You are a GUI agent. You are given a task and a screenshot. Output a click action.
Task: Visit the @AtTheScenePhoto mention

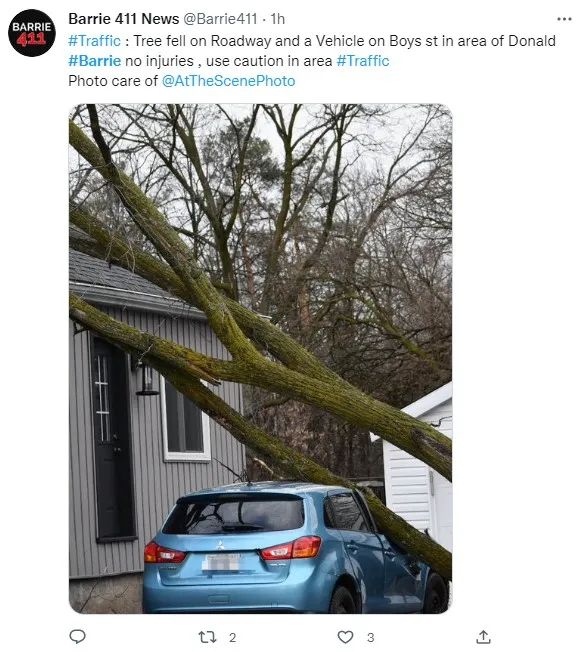click(228, 81)
